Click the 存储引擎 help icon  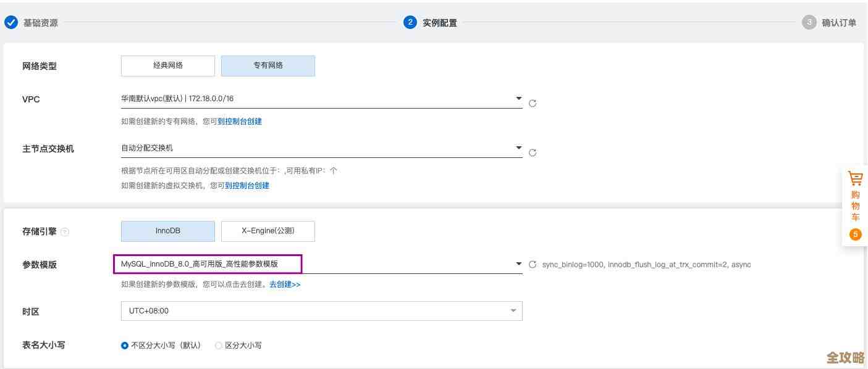click(65, 231)
